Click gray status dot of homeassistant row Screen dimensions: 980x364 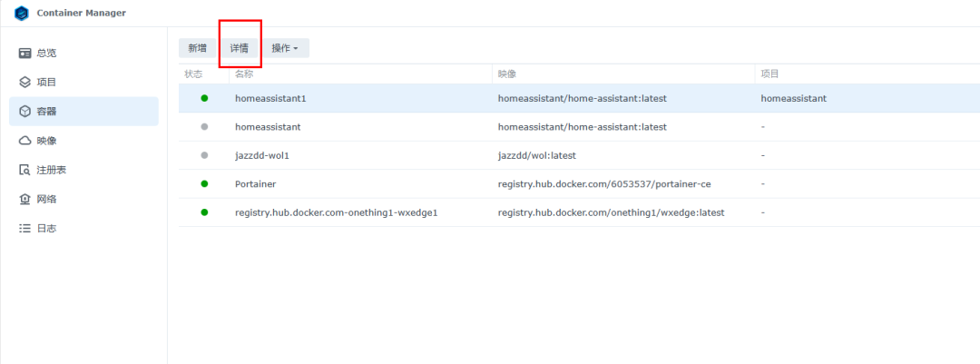point(204,126)
